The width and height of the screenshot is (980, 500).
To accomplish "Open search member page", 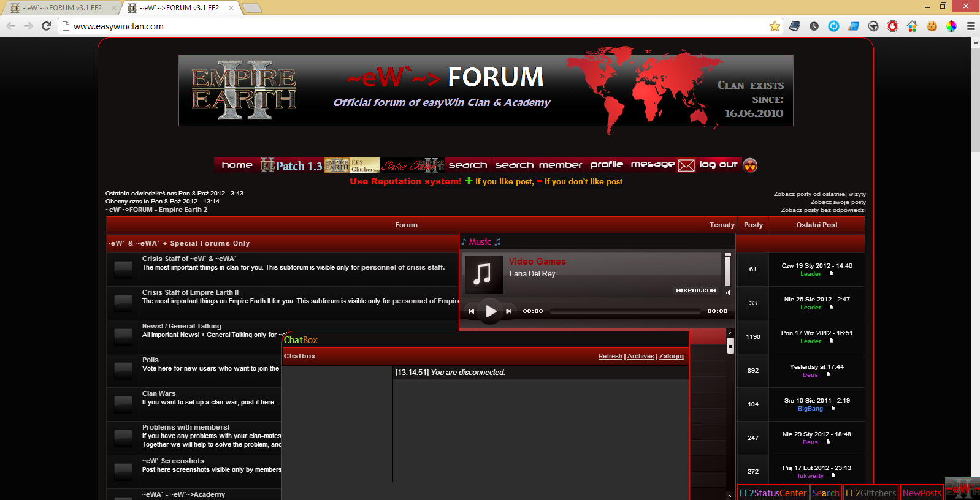I will [538, 165].
